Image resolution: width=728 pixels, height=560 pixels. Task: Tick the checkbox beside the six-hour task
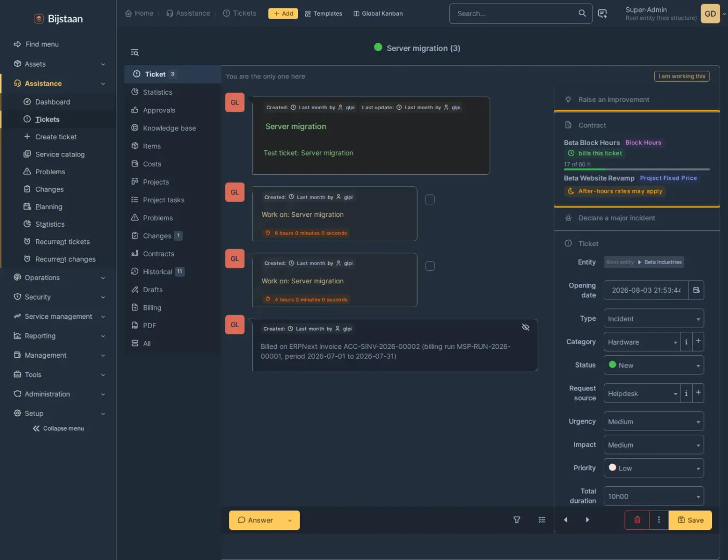[430, 200]
